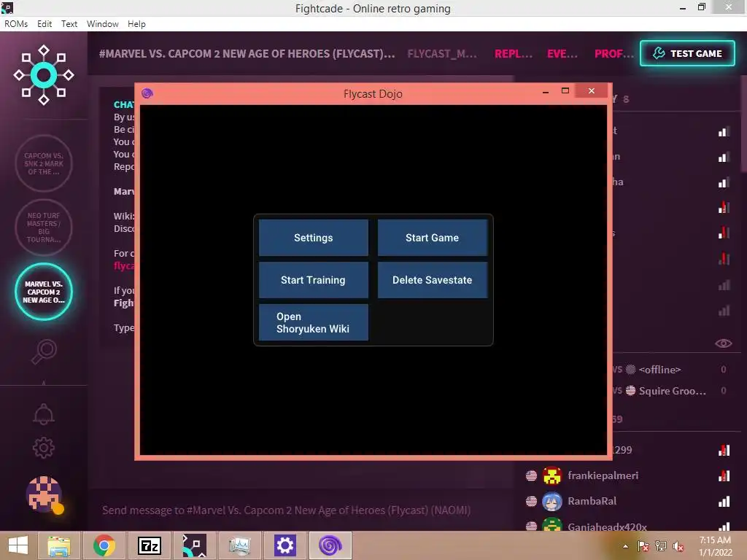Click frankiepalmeri's avatar
The width and height of the screenshot is (747, 560).
pyautogui.click(x=552, y=475)
